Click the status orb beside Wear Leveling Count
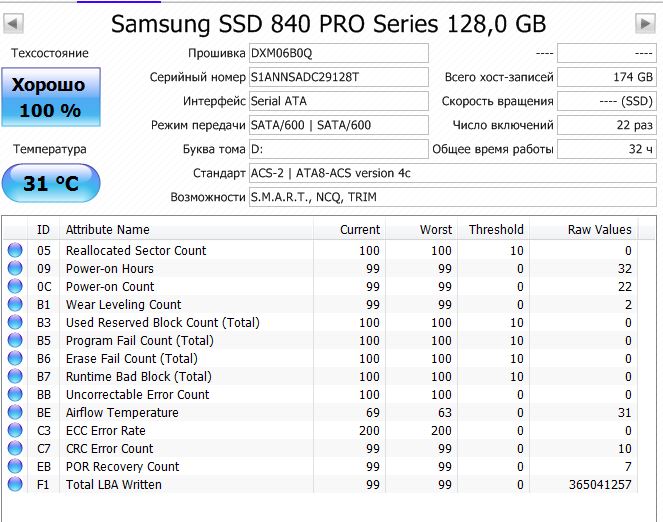The width and height of the screenshot is (663, 522). pyautogui.click(x=15, y=305)
